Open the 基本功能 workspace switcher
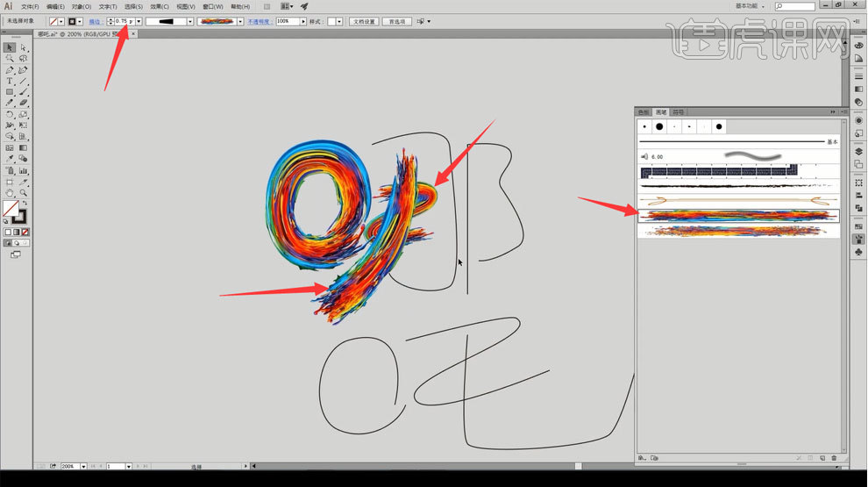 (x=751, y=6)
